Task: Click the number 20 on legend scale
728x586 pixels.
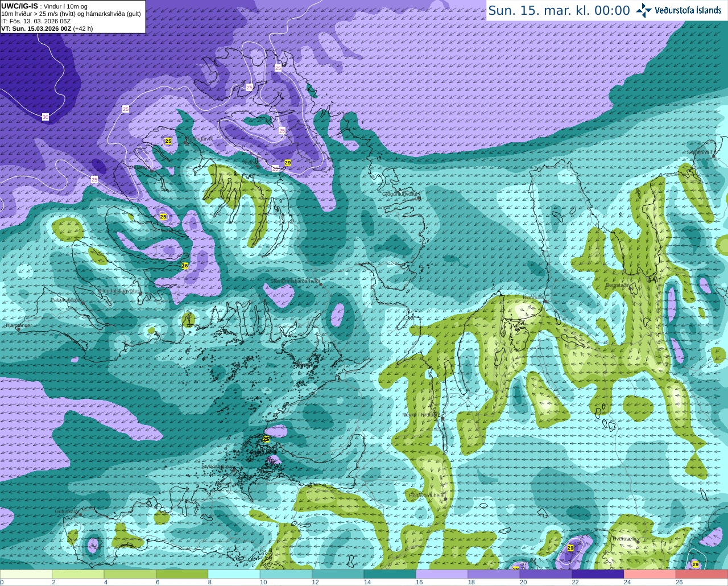Action: [x=523, y=583]
